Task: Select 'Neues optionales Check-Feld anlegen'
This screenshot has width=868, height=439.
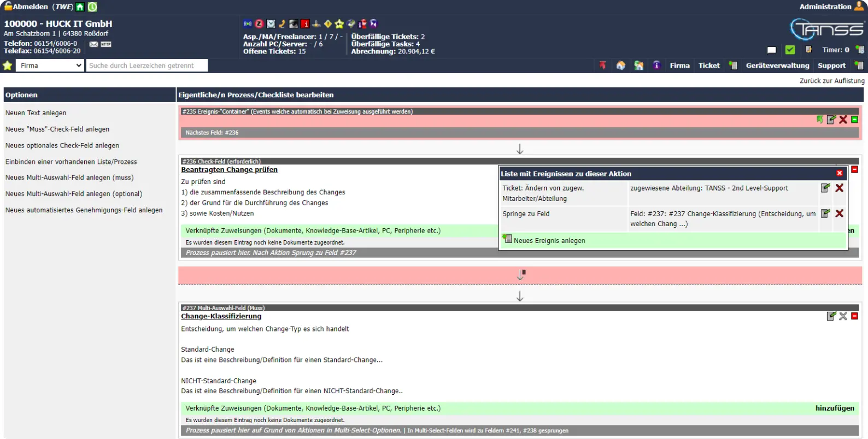Action: pyautogui.click(x=62, y=146)
